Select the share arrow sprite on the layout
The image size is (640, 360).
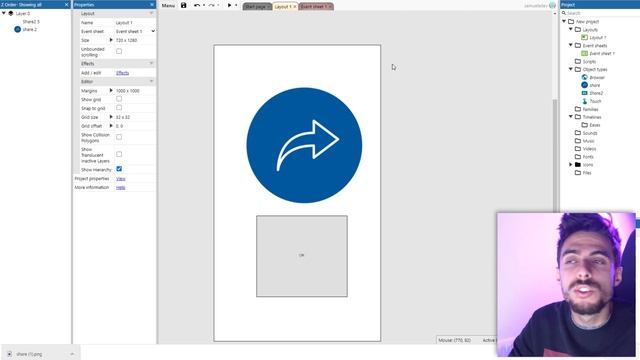pos(304,145)
